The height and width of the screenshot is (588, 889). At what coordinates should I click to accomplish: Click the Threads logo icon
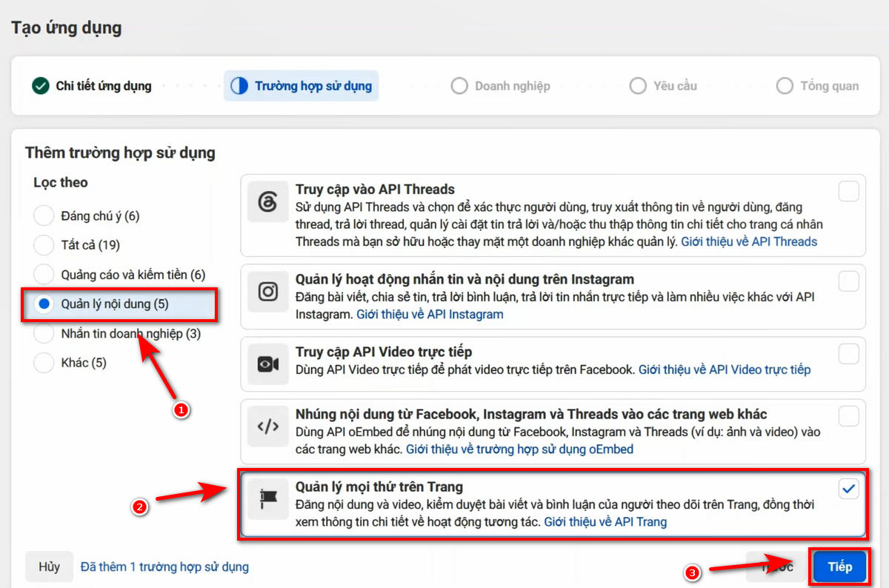267,201
